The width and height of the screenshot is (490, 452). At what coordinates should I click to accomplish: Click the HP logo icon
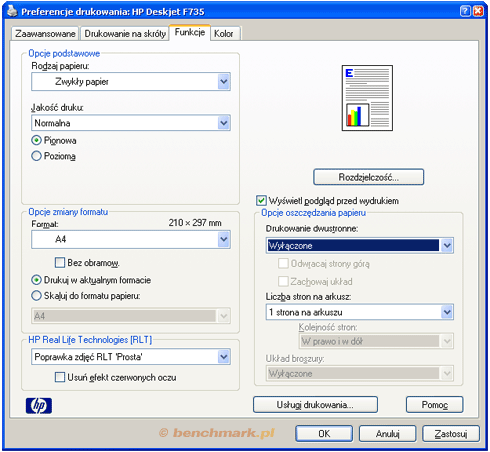pos(39,406)
